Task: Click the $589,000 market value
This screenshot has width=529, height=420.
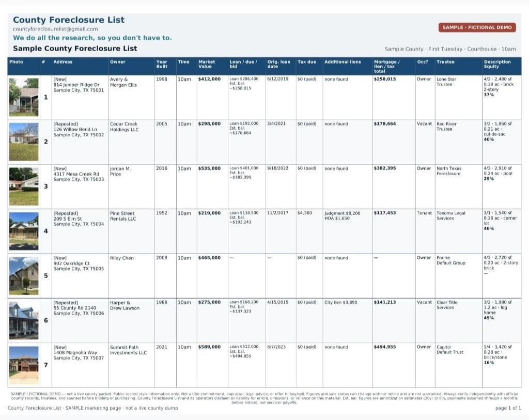Action: tap(210, 347)
